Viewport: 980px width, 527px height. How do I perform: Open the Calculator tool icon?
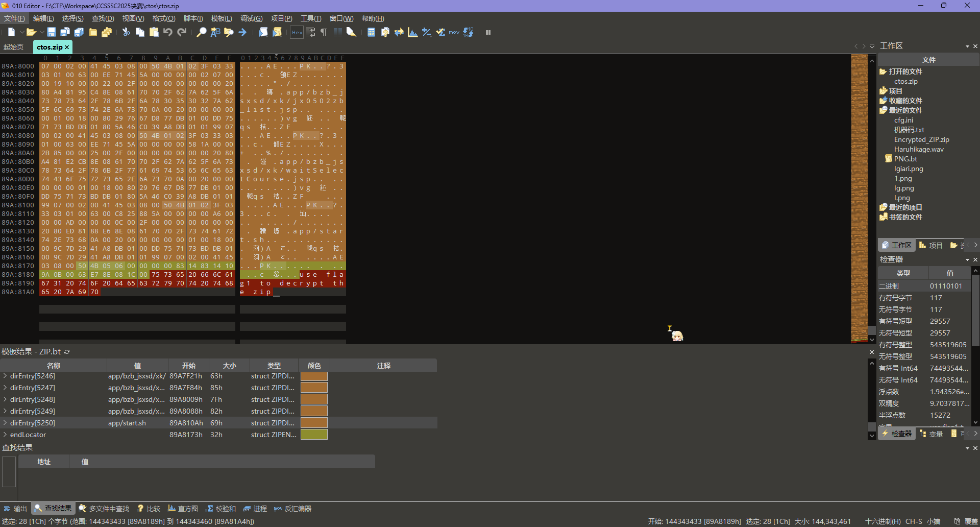tap(371, 32)
